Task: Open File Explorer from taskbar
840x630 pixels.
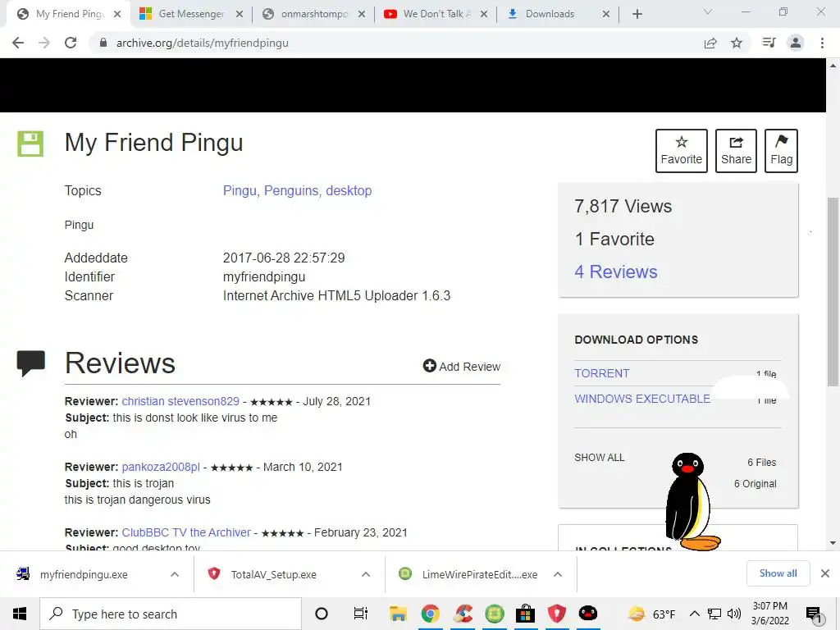Action: (x=398, y=614)
